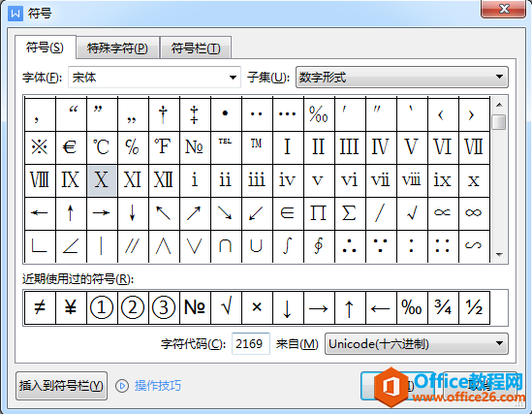Click the scroll up arrow of symbol grid

point(499,105)
